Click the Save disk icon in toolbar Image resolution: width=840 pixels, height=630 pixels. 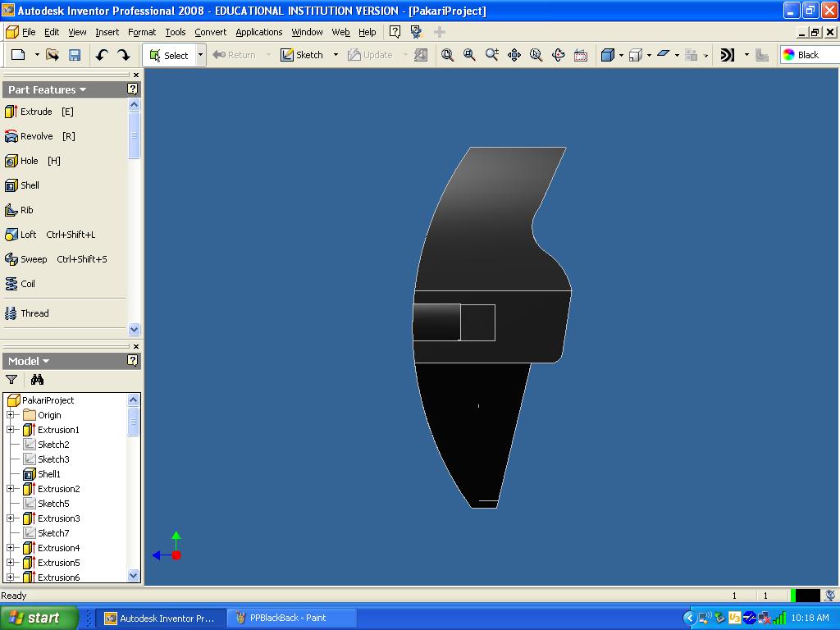click(x=75, y=55)
